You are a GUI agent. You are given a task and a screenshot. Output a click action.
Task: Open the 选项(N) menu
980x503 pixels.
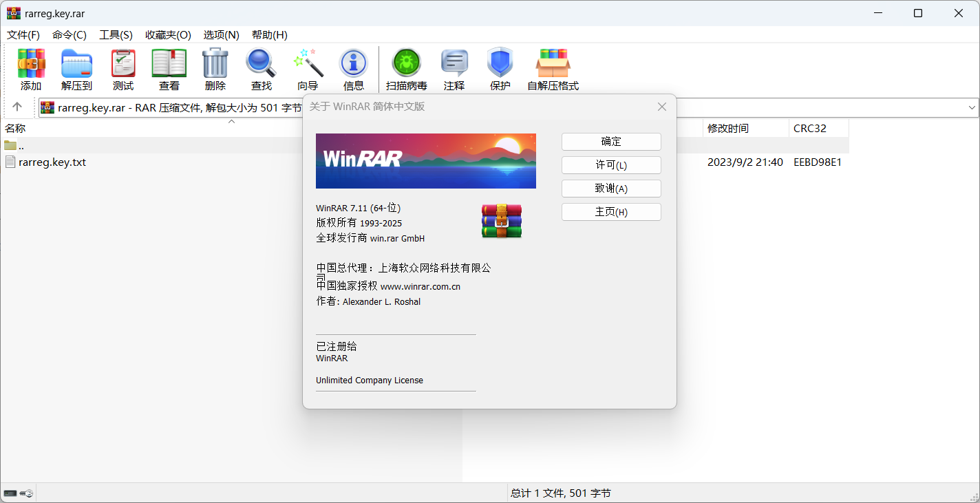tap(221, 34)
